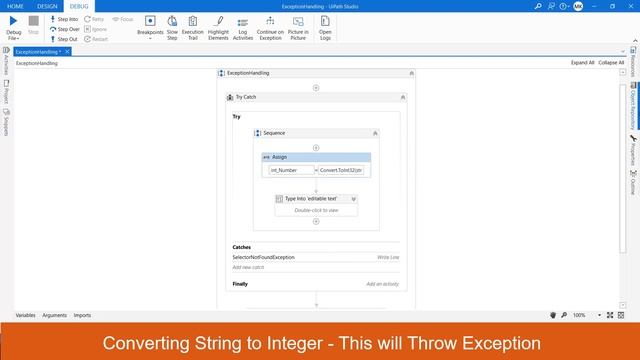Image resolution: width=640 pixels, height=360 pixels.
Task: Open the Variables panel
Action: 25,315
